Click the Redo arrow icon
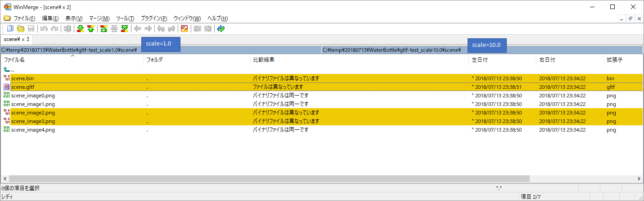The height and width of the screenshot is (201, 644). point(54,29)
